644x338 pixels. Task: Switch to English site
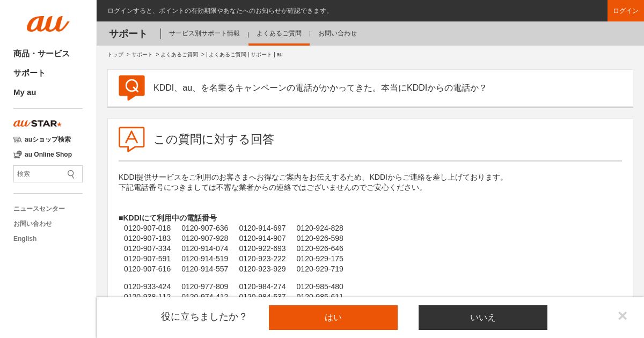coord(25,239)
